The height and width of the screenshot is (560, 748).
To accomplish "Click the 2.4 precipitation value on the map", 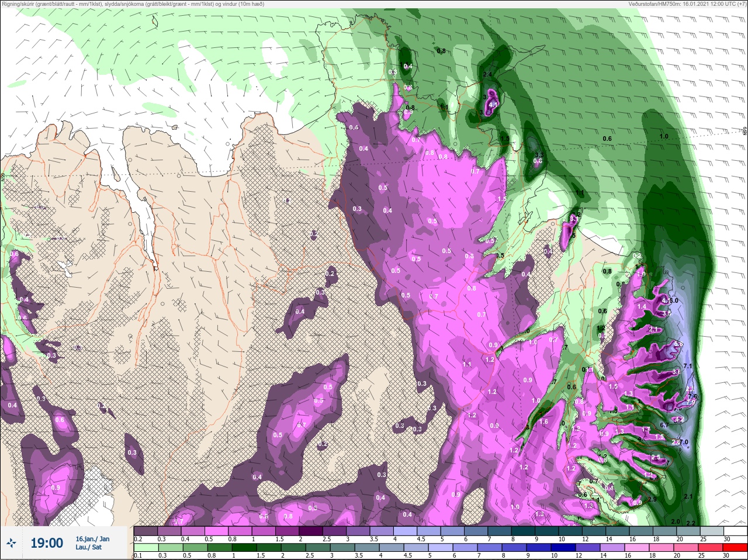I will click(487, 75).
